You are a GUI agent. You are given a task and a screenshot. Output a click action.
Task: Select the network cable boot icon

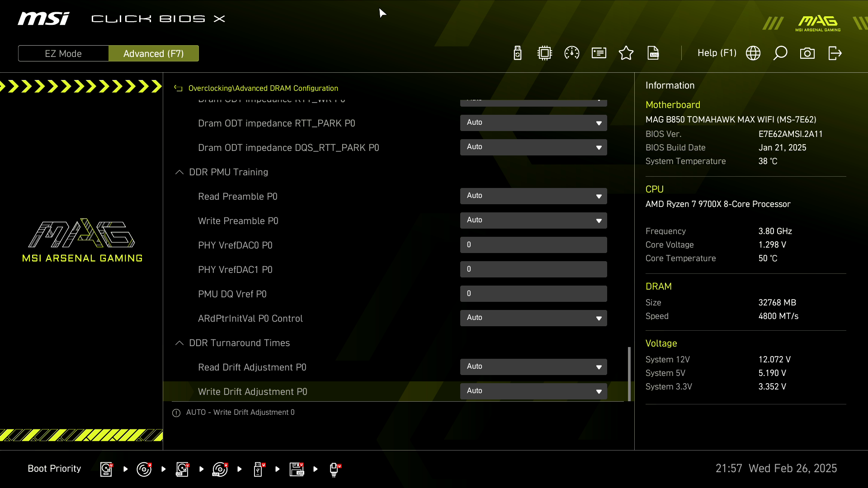[335, 469]
